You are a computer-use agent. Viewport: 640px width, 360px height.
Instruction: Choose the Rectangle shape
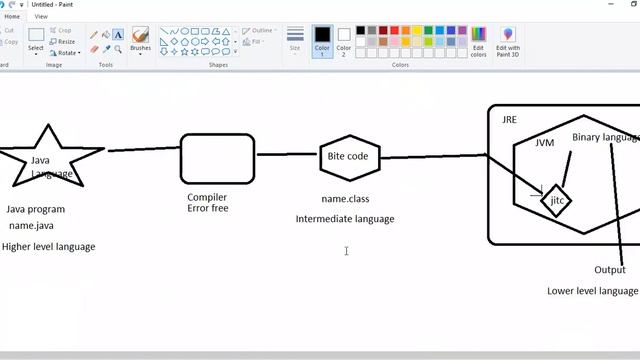tap(195, 31)
